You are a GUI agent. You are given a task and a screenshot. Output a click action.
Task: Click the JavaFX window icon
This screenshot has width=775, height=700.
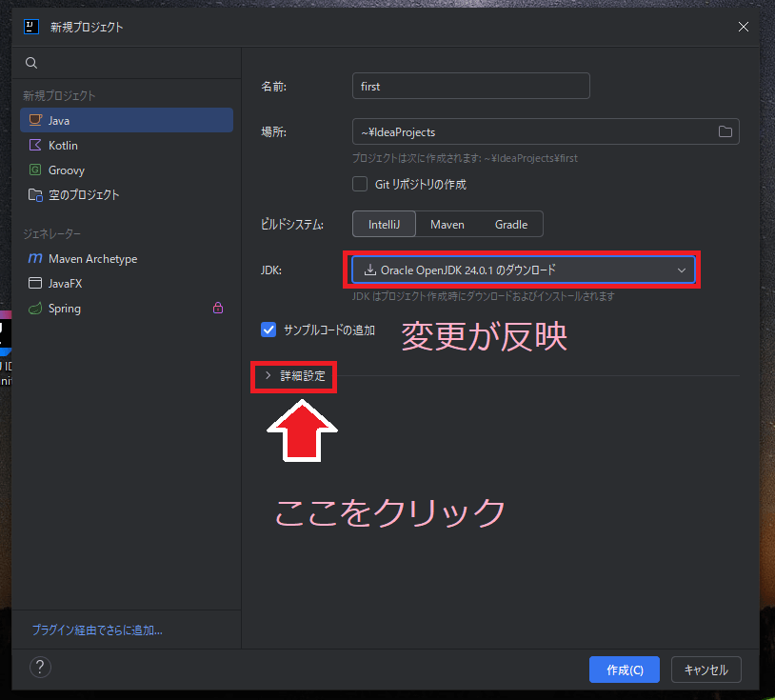[35, 283]
